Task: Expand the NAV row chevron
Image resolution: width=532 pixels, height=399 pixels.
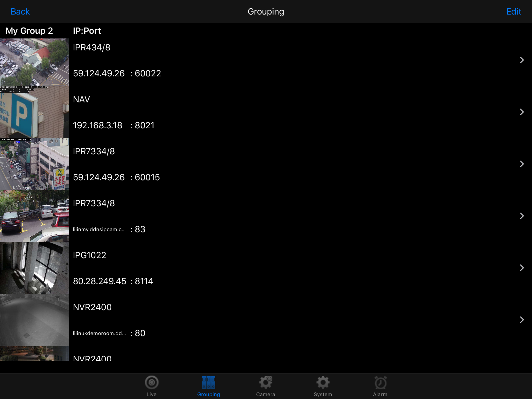Action: 522,112
